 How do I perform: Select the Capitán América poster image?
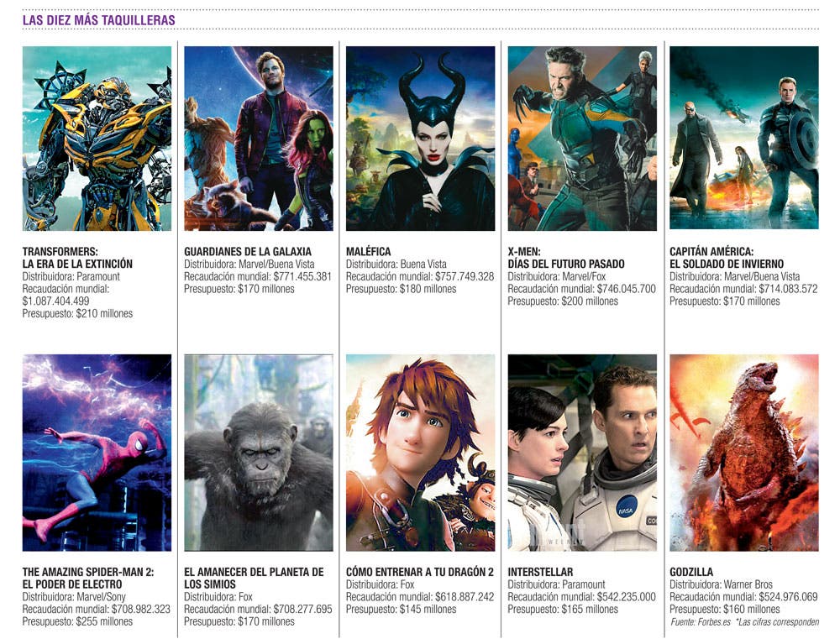(x=744, y=138)
